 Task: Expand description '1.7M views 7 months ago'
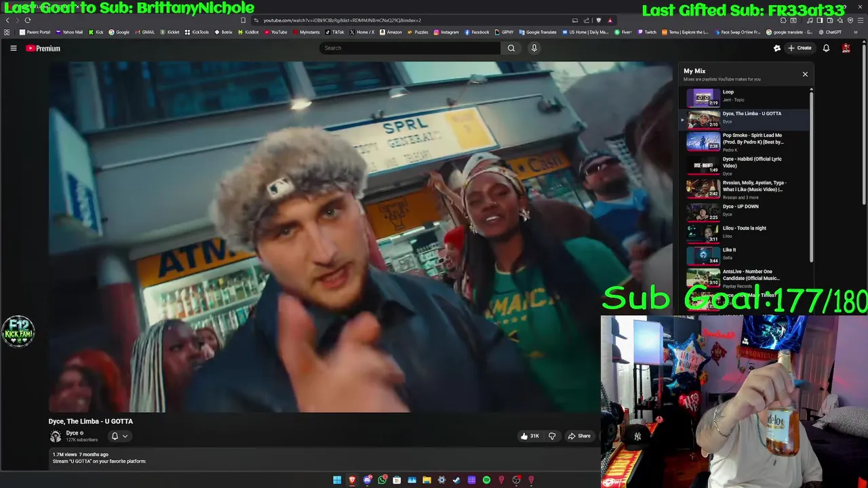point(80,454)
